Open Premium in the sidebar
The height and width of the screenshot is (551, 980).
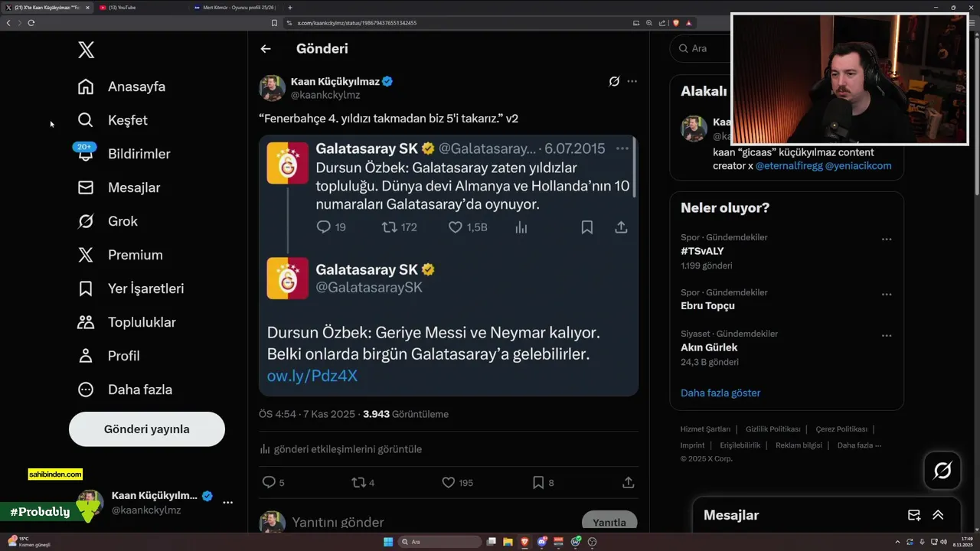(x=120, y=255)
